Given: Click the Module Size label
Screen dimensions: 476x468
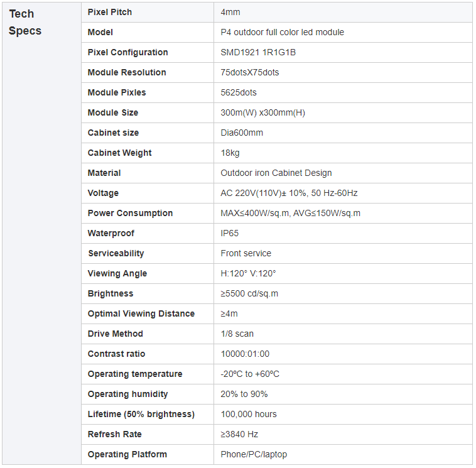Looking at the screenshot, I should point(113,112).
